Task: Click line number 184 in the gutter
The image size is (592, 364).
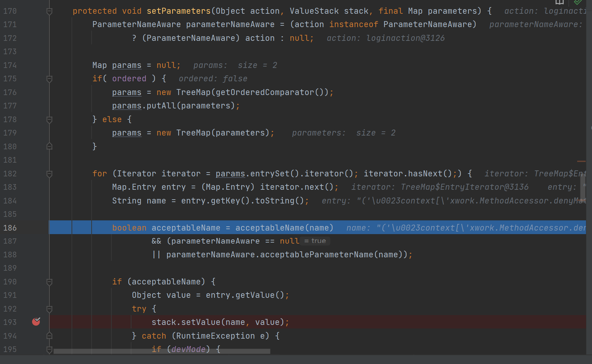Action: (x=10, y=201)
